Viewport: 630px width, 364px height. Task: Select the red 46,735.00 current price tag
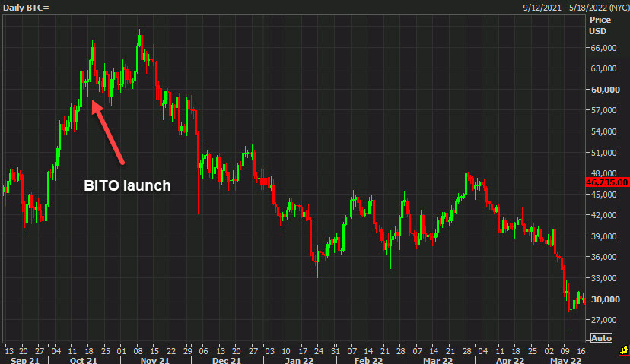coord(607,182)
